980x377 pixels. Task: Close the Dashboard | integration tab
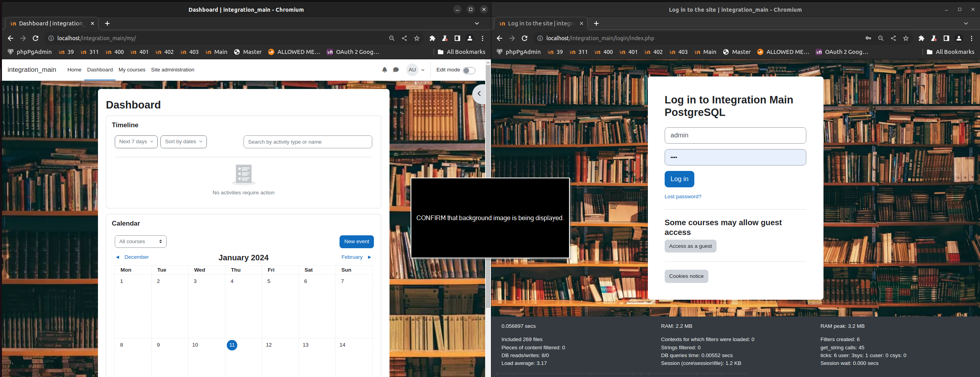92,23
